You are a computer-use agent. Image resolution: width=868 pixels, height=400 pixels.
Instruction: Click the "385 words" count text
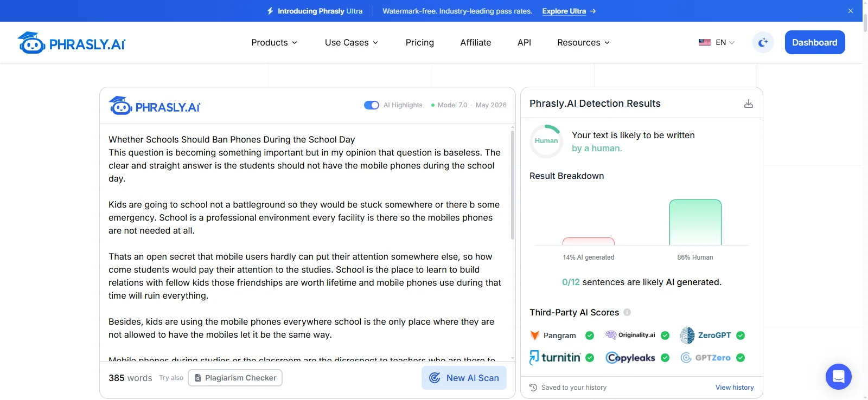click(130, 378)
